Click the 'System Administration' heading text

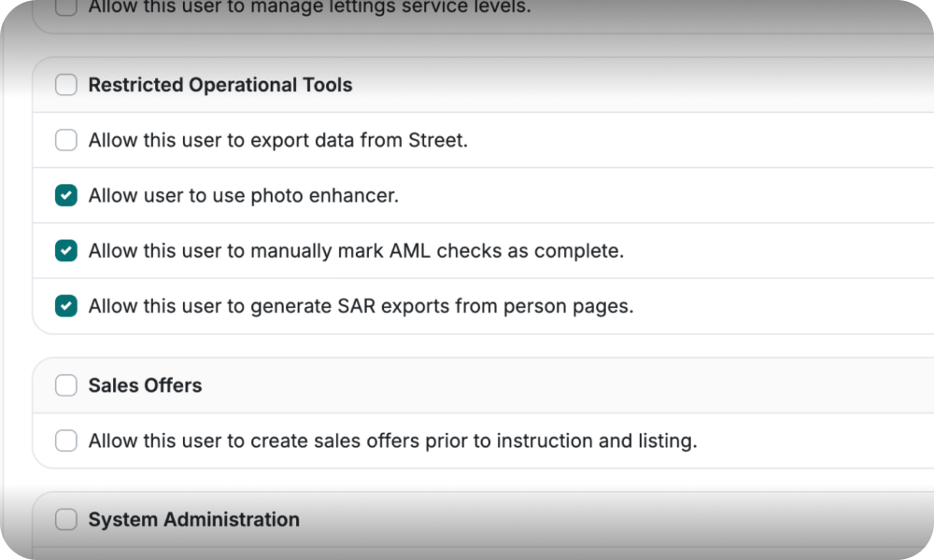click(x=194, y=520)
